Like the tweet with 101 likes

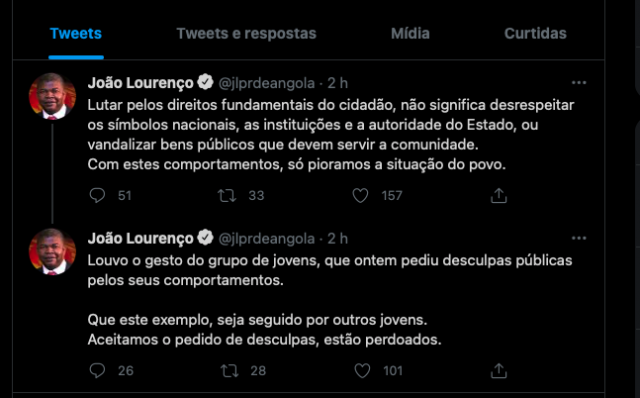[362, 370]
